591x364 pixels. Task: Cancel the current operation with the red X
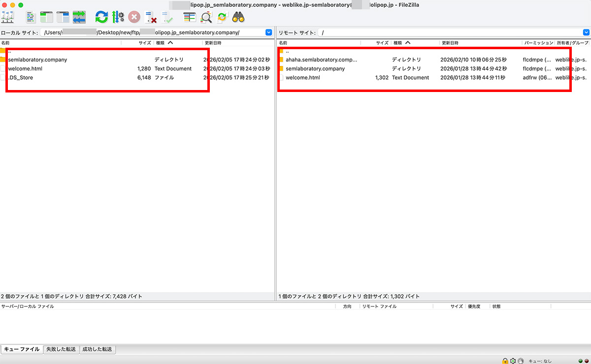tap(134, 17)
